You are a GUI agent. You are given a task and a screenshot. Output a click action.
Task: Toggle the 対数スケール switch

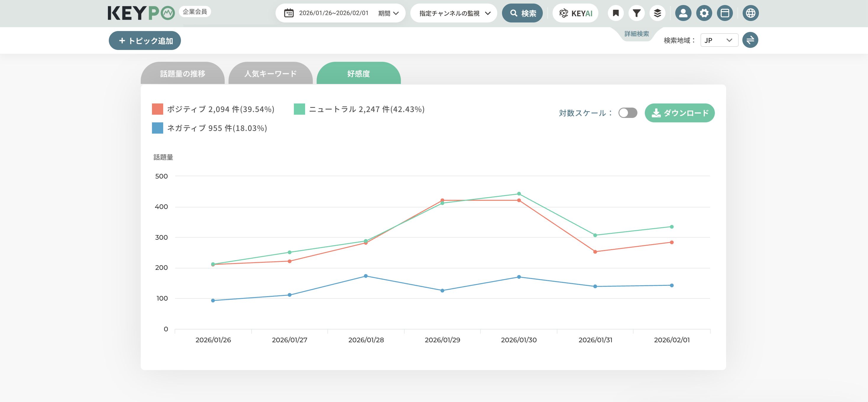(627, 113)
